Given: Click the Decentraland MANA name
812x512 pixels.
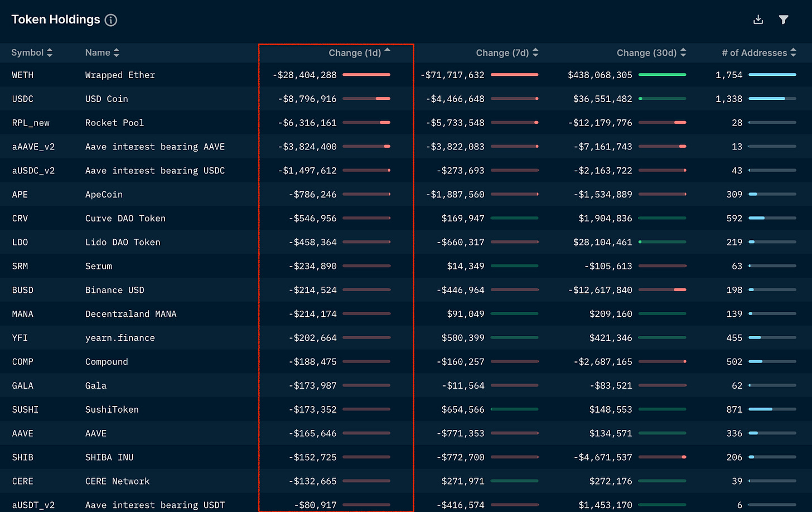Looking at the screenshot, I should coord(131,314).
